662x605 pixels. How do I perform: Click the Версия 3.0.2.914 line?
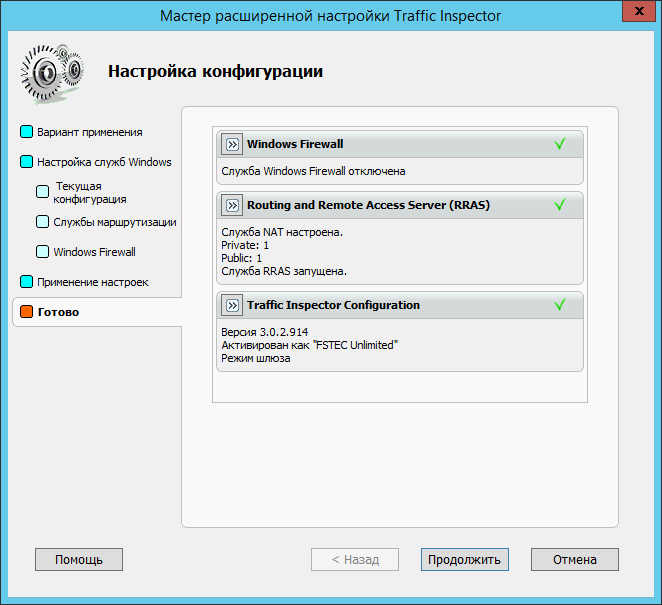tap(265, 332)
